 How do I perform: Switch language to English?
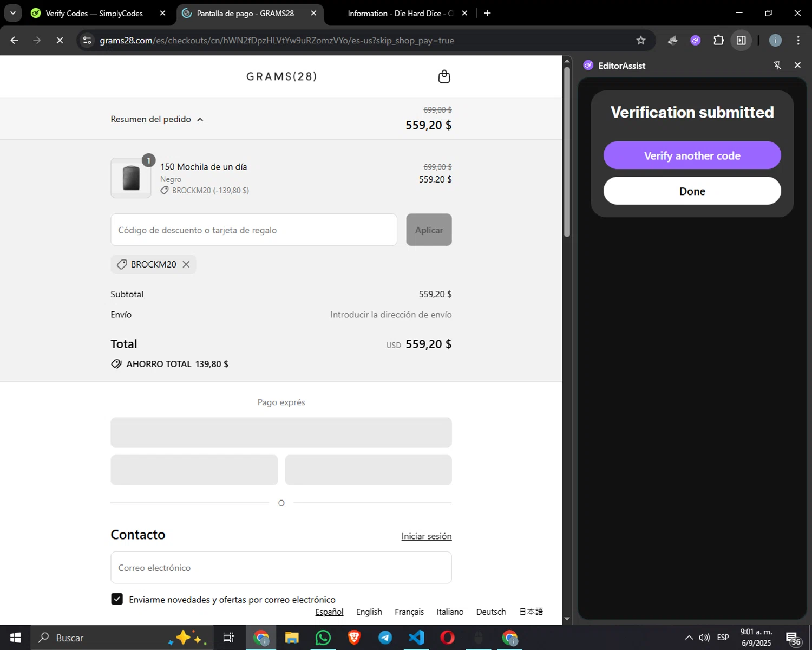tap(369, 612)
